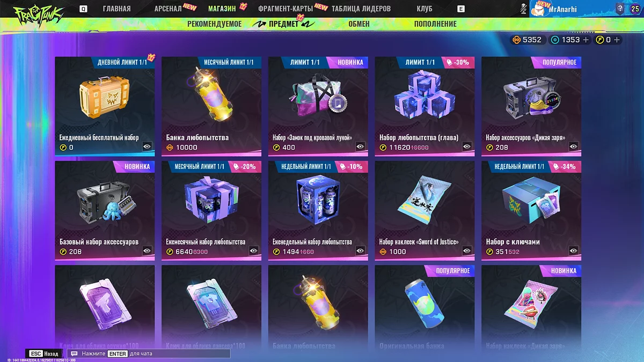Preview Набор с ключами with eye icon

574,251
